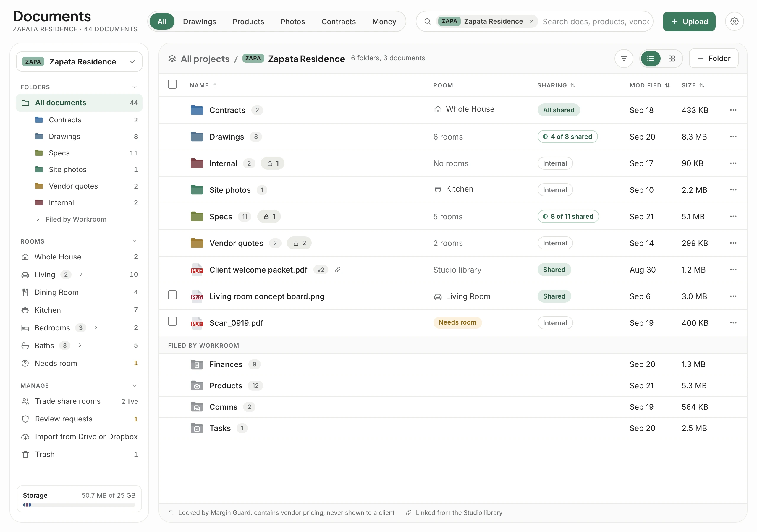Click the Import from Drive cloud icon

tap(25, 437)
